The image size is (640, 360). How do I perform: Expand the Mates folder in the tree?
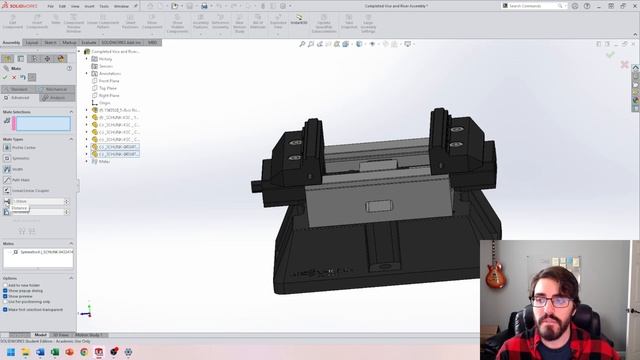click(87, 161)
